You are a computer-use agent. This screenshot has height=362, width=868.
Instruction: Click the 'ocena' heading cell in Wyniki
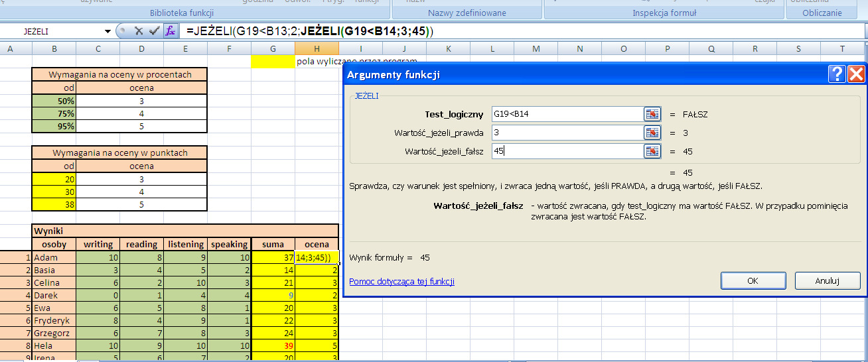click(317, 244)
